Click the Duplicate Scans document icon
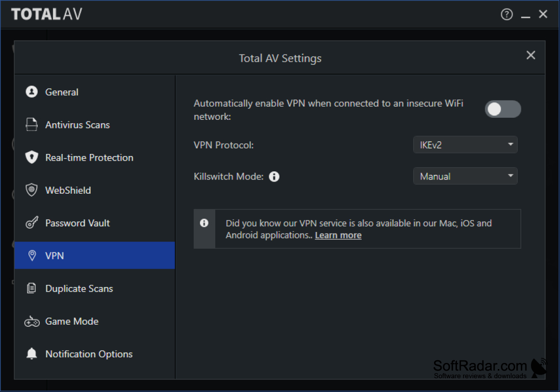Viewport: 560px width, 392px height. click(x=32, y=288)
